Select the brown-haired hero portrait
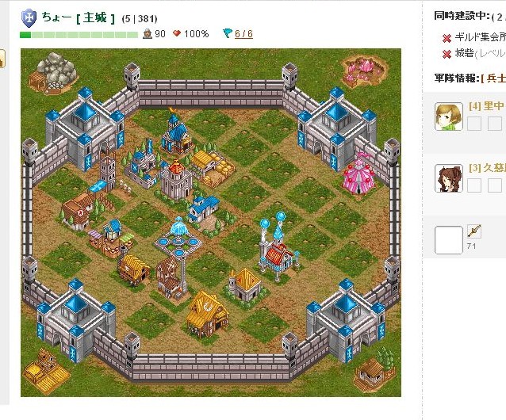 tap(449, 178)
